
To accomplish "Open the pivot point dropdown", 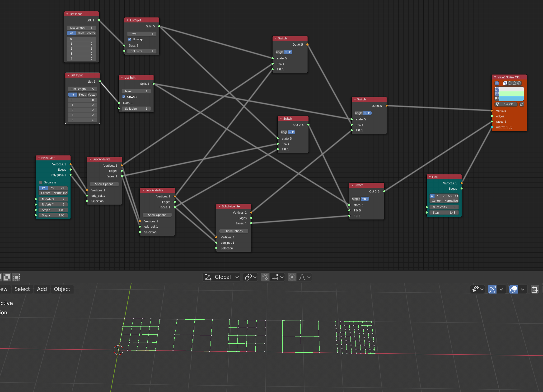I will (x=250, y=277).
